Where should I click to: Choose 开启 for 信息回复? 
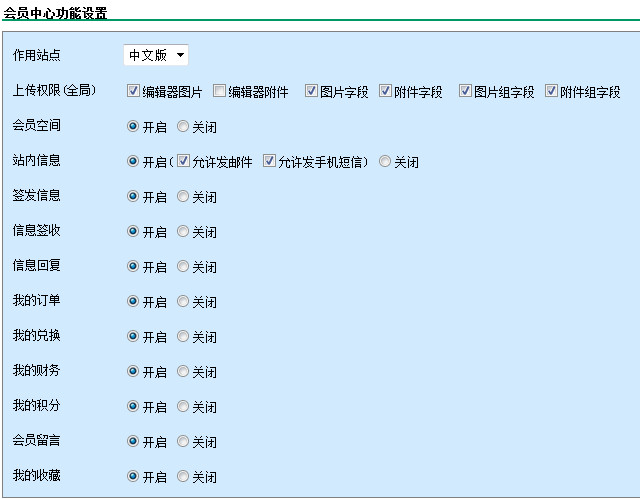133,266
